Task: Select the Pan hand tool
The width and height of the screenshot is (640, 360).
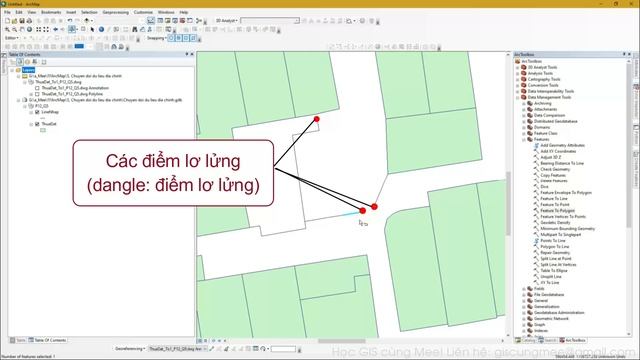Action: [x=22, y=29]
